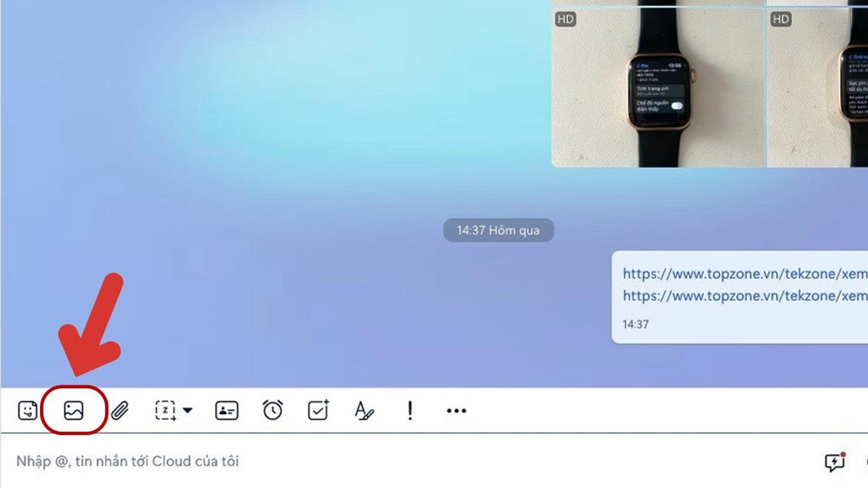
Task: Toggle the text formatting icon
Action: [x=364, y=411]
